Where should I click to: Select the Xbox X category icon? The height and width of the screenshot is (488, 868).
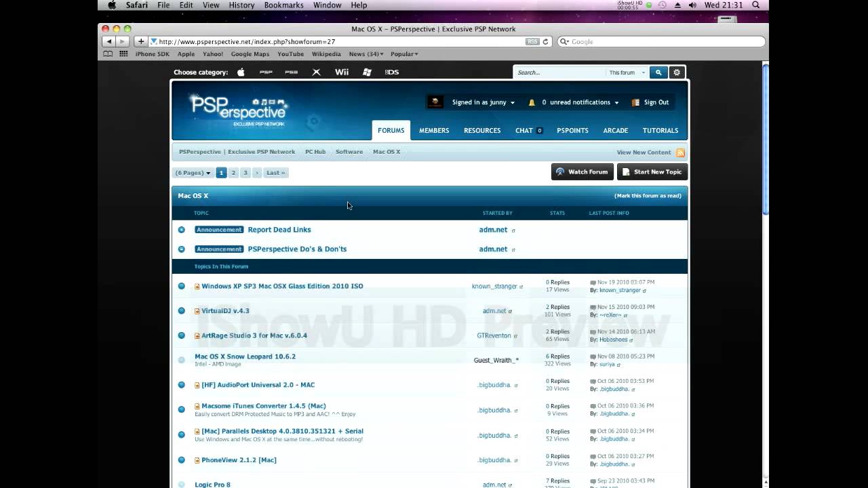tap(316, 72)
